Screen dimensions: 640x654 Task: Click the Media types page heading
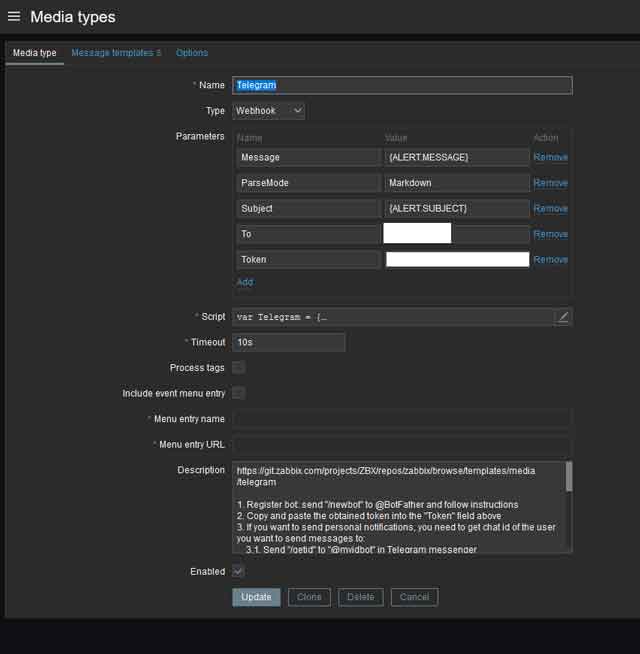(73, 17)
